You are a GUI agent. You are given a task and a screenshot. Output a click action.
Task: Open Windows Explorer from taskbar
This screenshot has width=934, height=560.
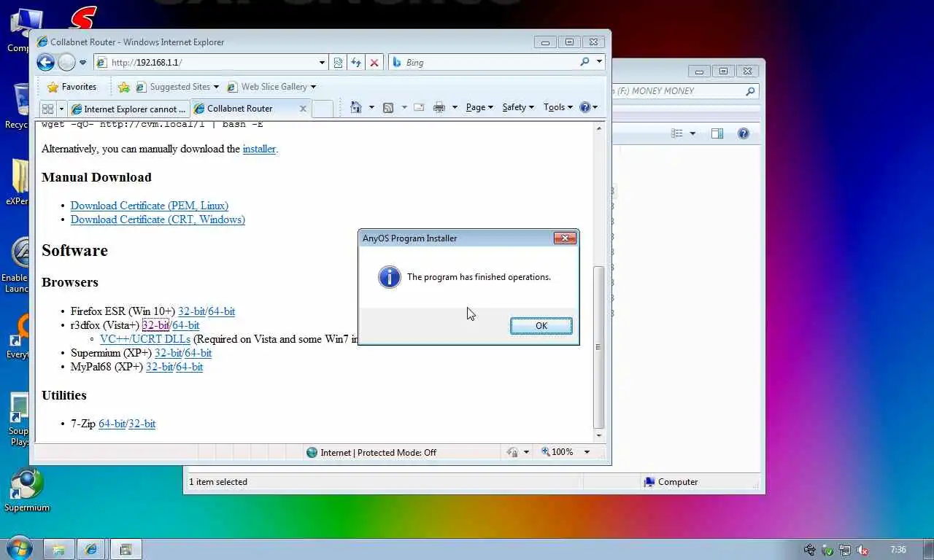[x=58, y=549]
